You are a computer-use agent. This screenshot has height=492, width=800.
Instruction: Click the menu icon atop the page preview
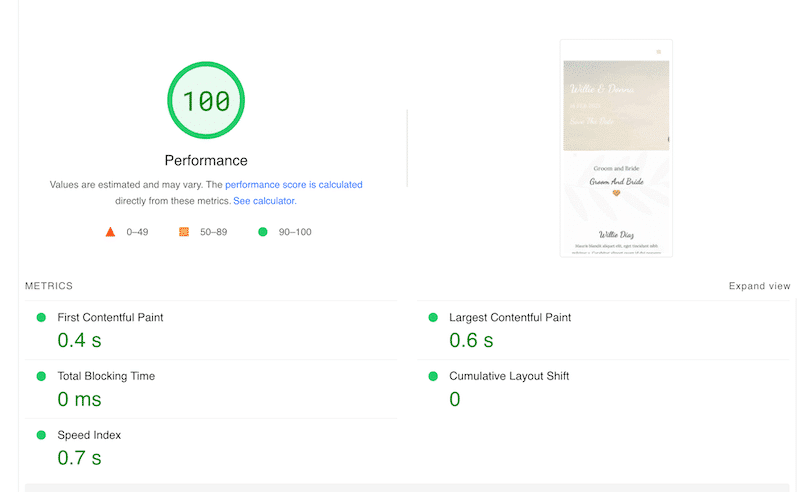point(658,51)
